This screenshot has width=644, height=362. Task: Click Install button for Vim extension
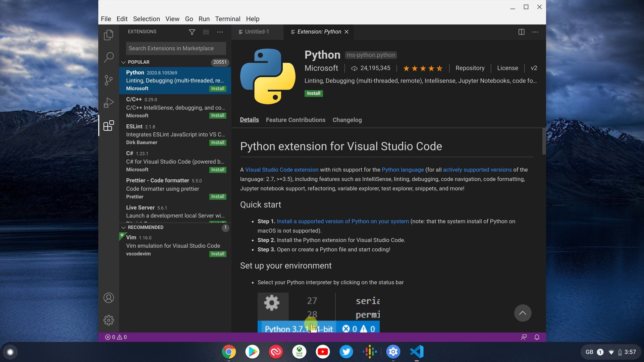pos(217,253)
